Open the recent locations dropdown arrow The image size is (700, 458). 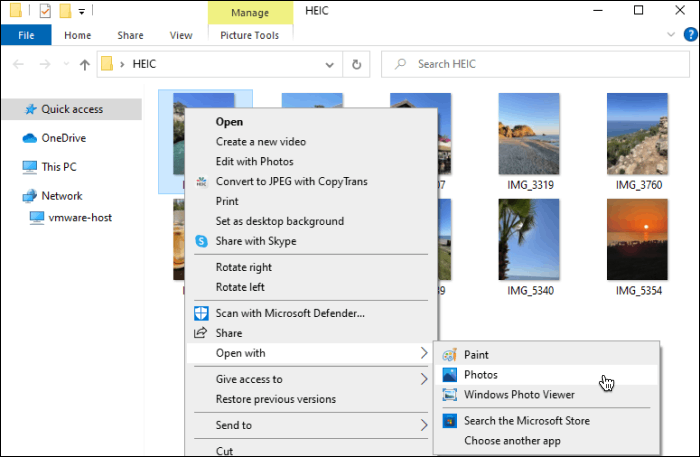[x=66, y=64]
